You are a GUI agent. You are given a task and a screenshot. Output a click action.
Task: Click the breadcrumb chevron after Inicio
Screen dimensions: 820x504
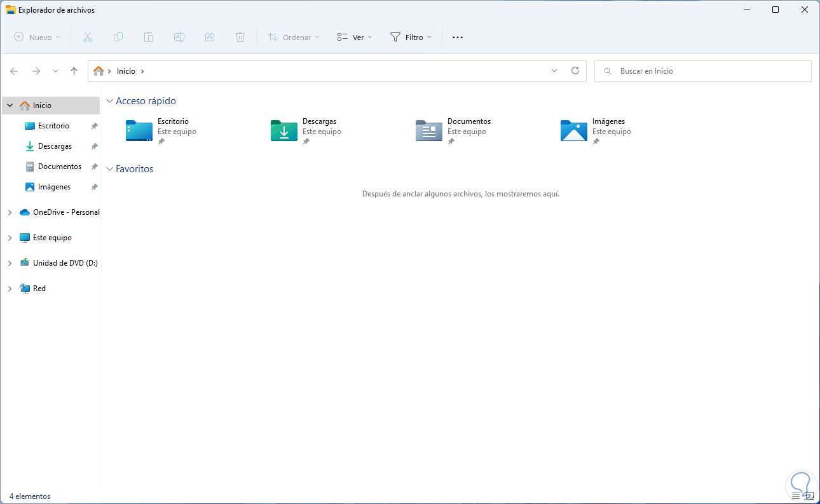[142, 71]
